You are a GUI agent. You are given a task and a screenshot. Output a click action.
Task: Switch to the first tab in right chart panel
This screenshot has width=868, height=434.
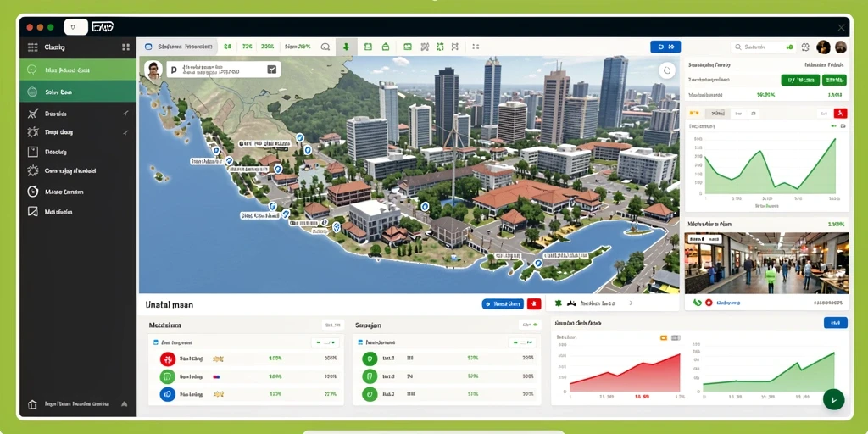tap(694, 113)
